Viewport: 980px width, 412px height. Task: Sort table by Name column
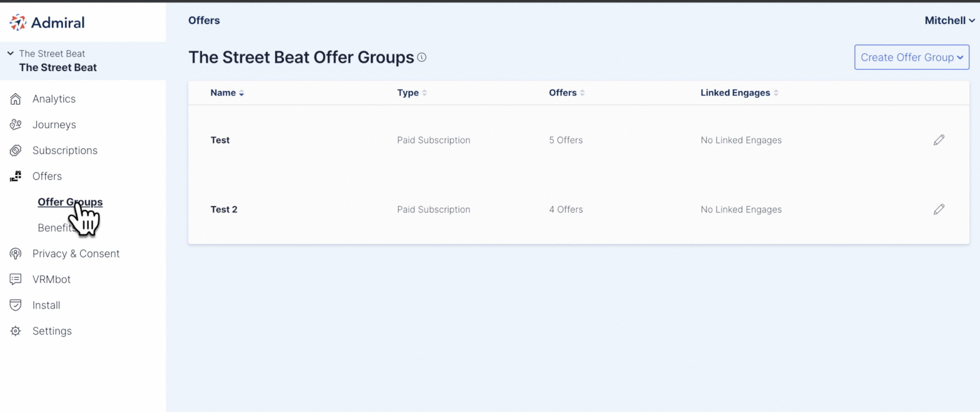[x=227, y=93]
